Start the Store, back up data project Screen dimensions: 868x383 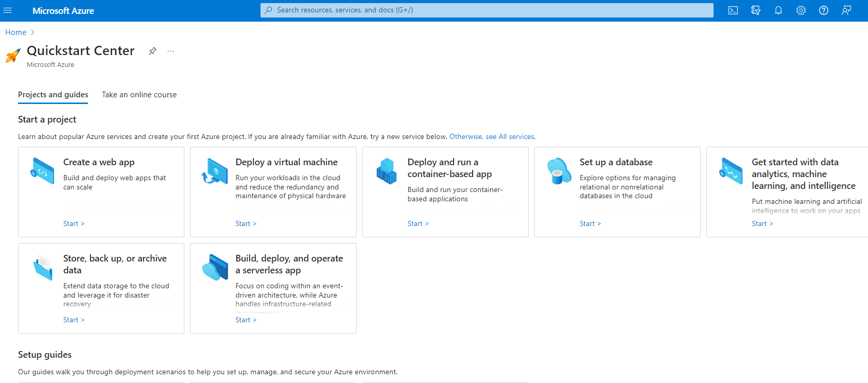74,320
